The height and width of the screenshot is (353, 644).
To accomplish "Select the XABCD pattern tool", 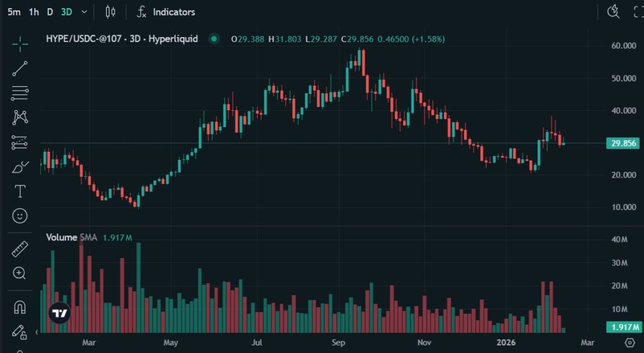I will coord(20,118).
